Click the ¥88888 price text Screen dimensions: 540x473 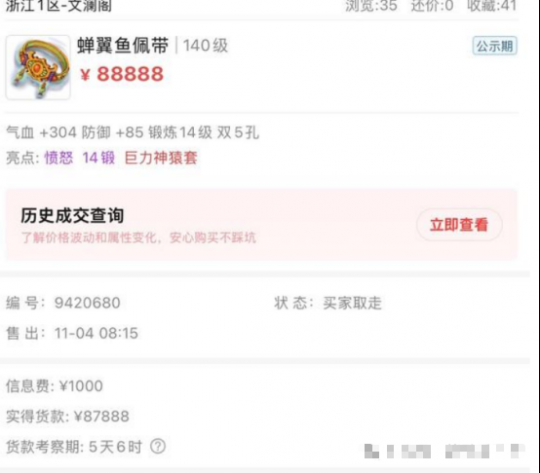tap(122, 74)
